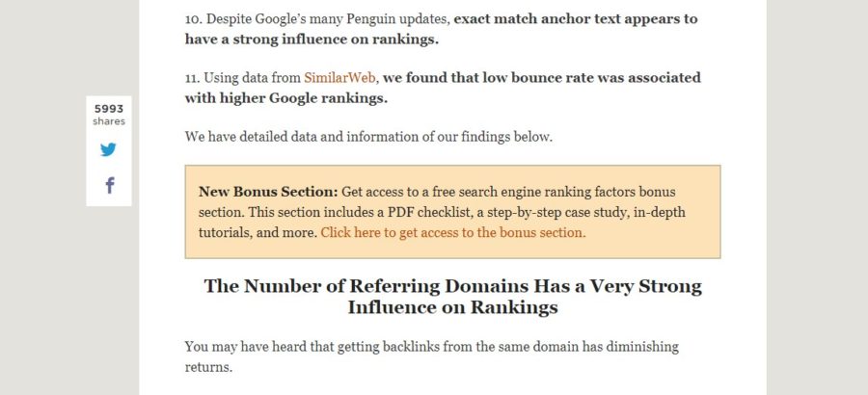Click the bold 'New Bonus Section:' label
This screenshot has height=395, width=868.
click(268, 192)
